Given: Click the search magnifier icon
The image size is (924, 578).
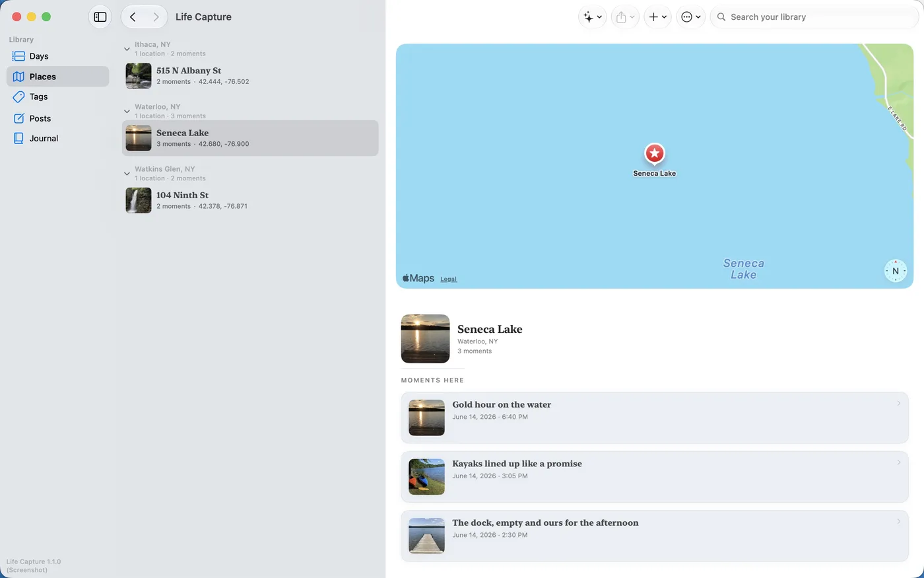Looking at the screenshot, I should tap(721, 17).
